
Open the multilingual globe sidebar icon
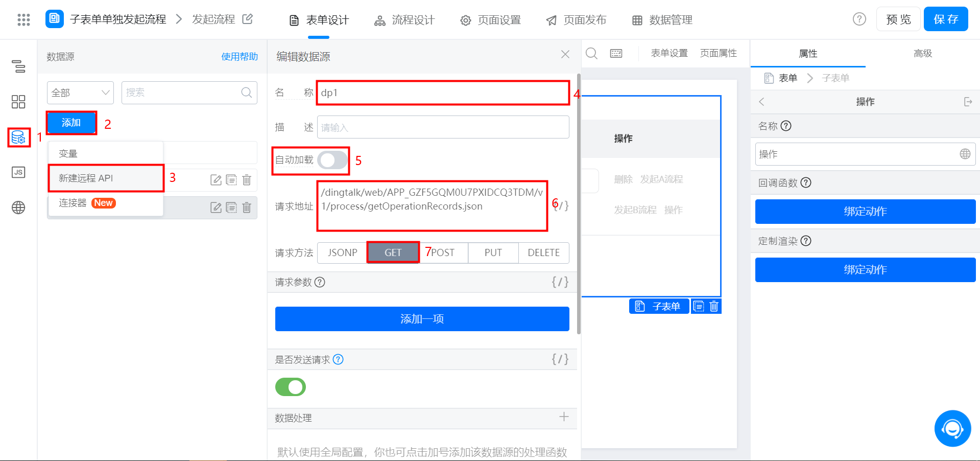(18, 208)
